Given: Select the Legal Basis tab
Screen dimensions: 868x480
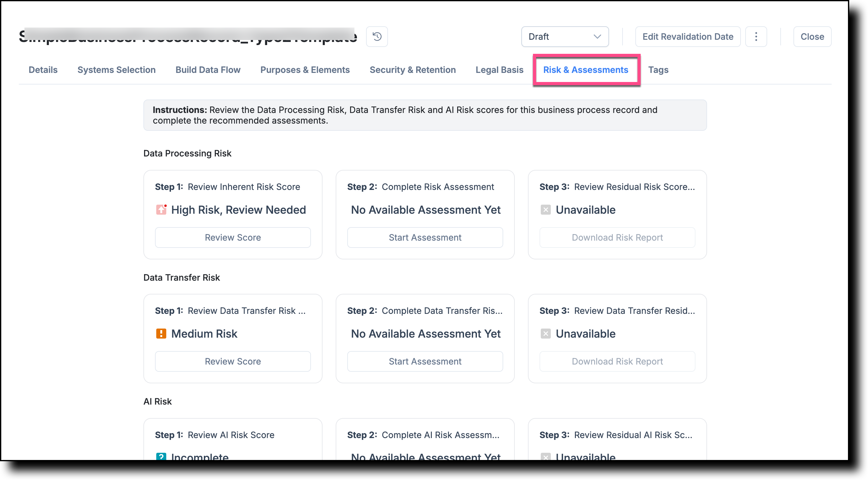Looking at the screenshot, I should (499, 70).
